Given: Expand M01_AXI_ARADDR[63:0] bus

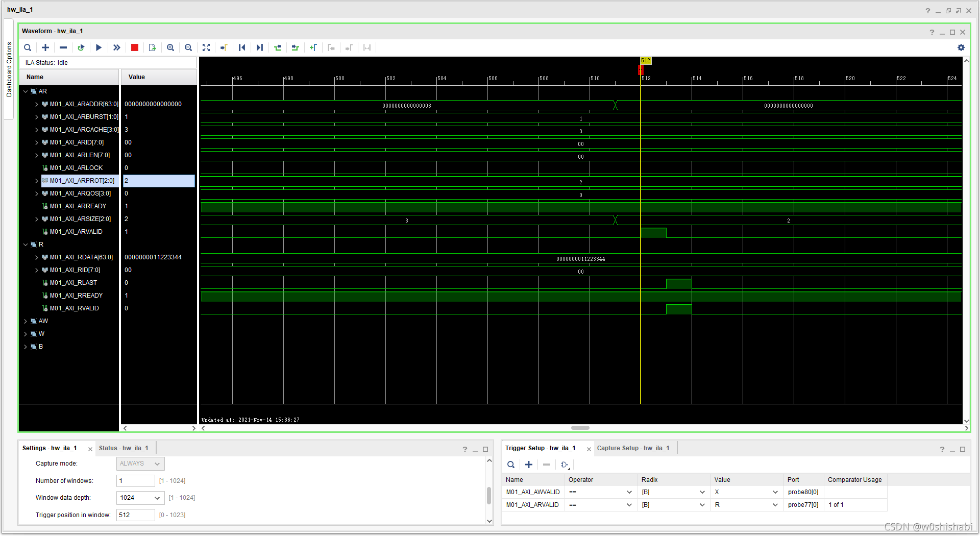Looking at the screenshot, I should (x=37, y=104).
